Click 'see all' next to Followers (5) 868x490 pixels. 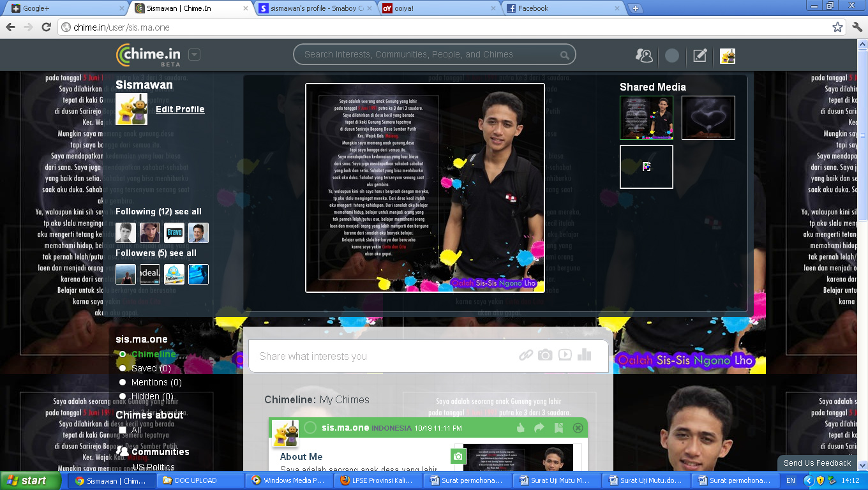point(183,253)
